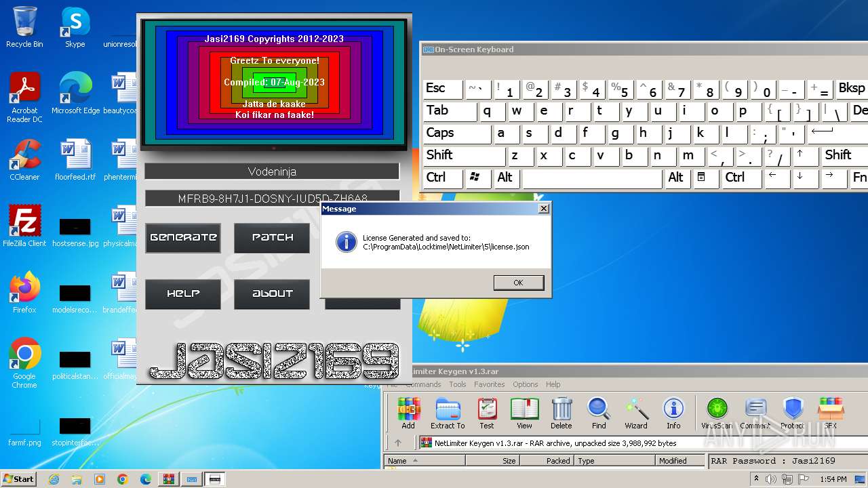Viewport: 868px width, 488px height.
Task: Sort by Modified column header in WinRAR
Action: [x=681, y=461]
